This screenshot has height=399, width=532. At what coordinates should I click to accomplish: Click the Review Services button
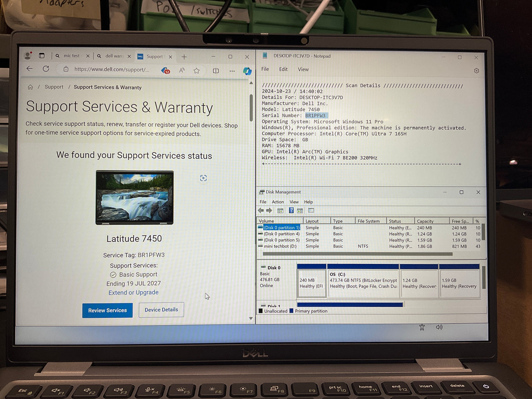coord(108,310)
